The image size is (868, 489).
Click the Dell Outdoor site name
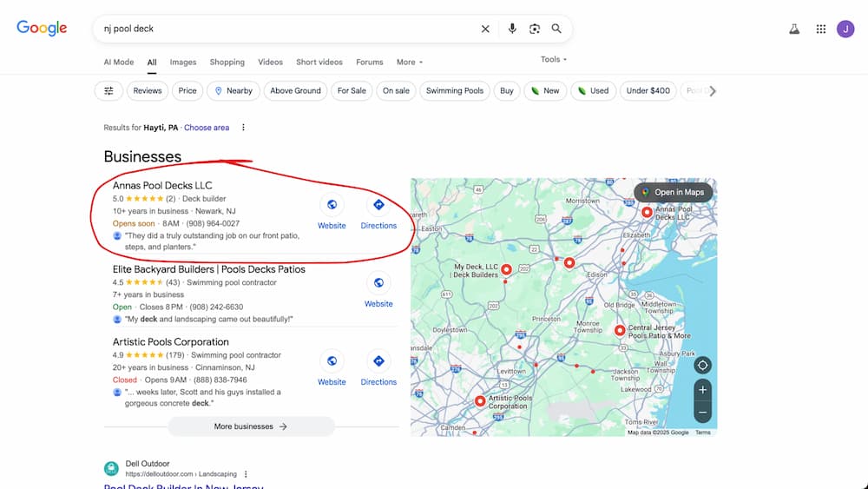148,464
